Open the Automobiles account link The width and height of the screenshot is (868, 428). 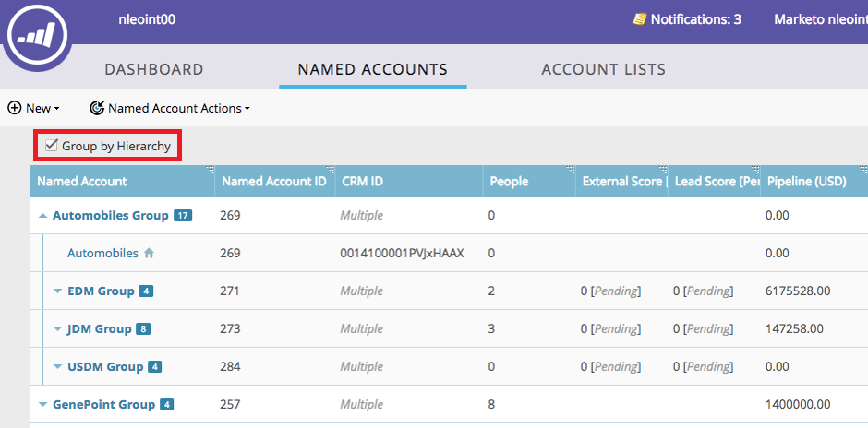[x=102, y=253]
